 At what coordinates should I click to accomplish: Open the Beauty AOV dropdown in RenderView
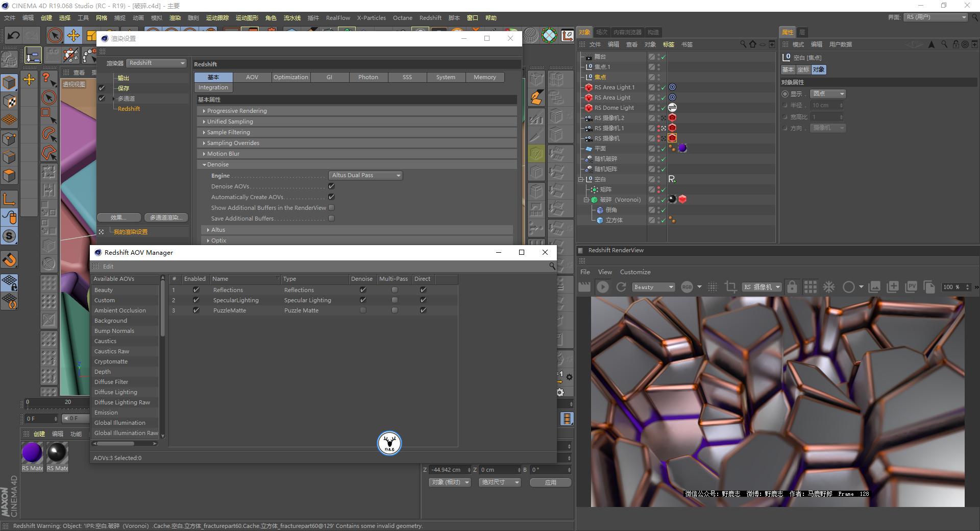(653, 287)
